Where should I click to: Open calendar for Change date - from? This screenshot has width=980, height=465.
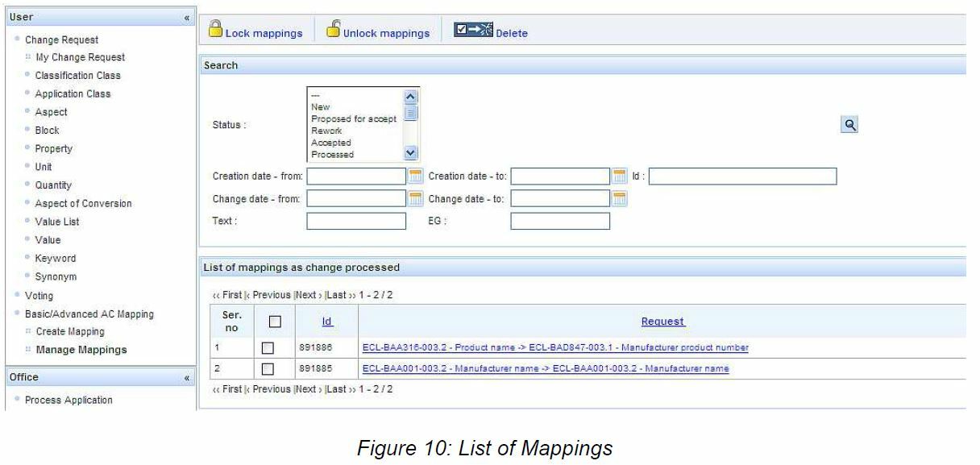[x=416, y=199]
